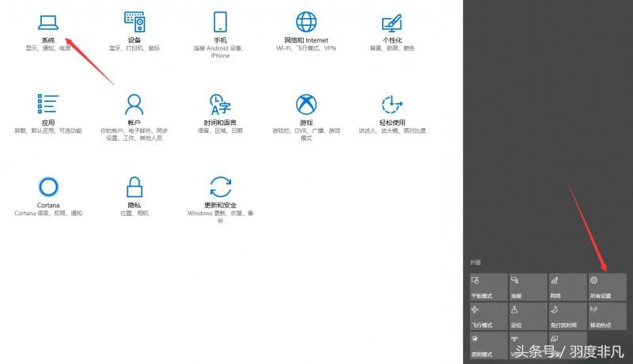The width and height of the screenshot is (633, 364).
Task: Open the Cortana settings category
Action: 48,196
